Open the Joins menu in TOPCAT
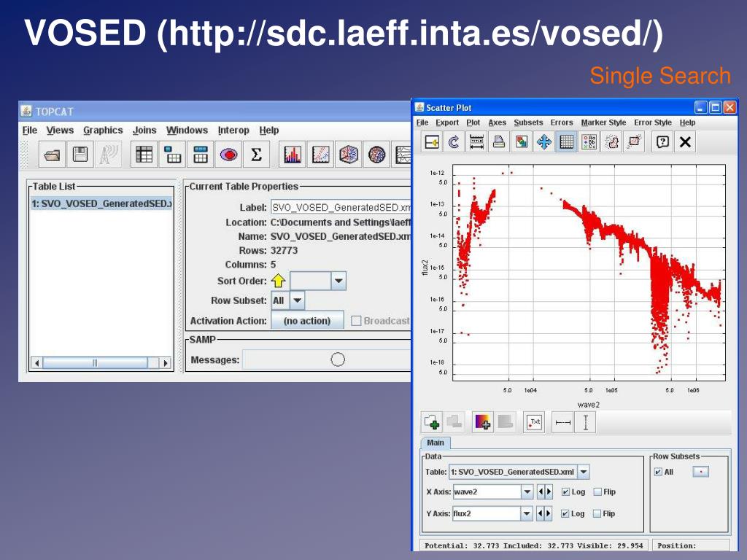Viewport: 747px width, 560px height. tap(144, 130)
